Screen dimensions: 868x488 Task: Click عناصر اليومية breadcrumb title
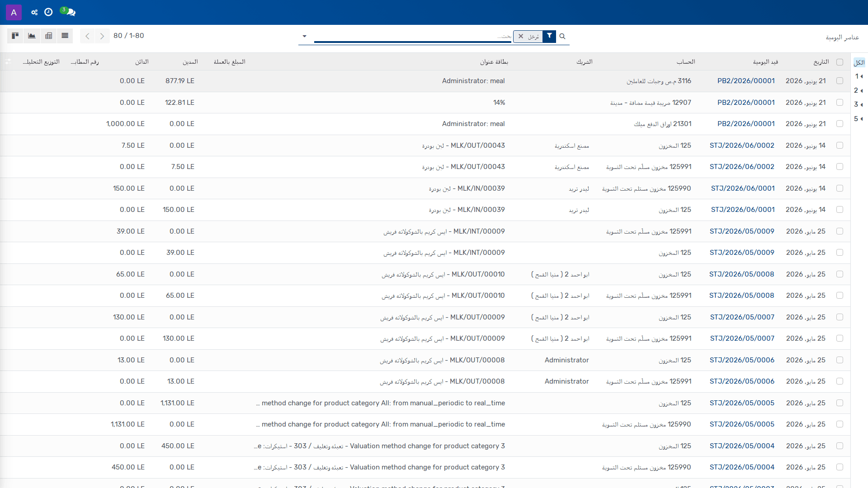pos(842,37)
